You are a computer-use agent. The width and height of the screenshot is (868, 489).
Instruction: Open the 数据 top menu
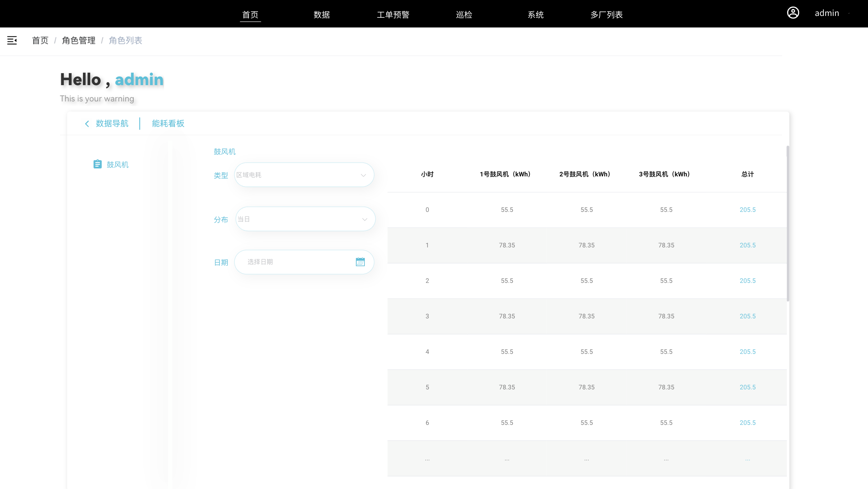[x=322, y=15]
